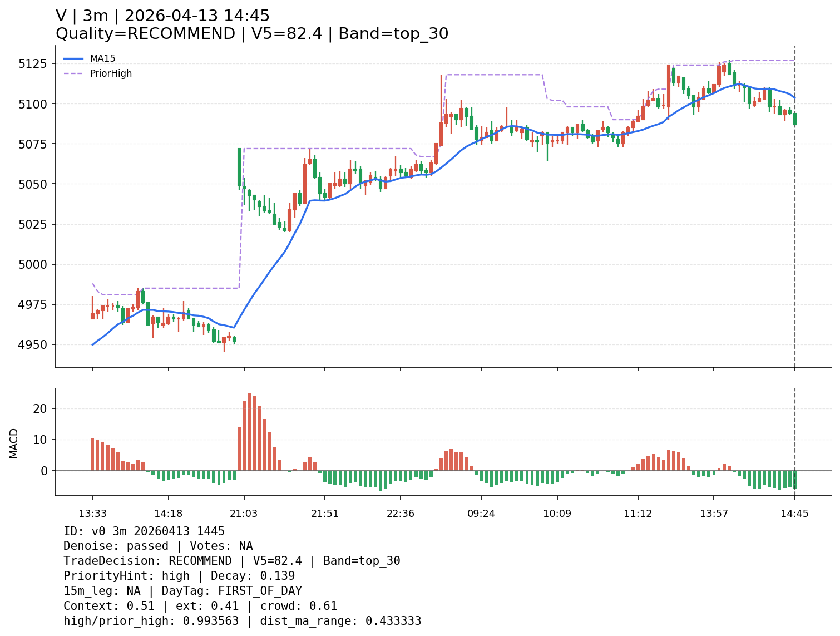
Task: Click the dashed vertical marker at 14:45
Action: [794, 223]
